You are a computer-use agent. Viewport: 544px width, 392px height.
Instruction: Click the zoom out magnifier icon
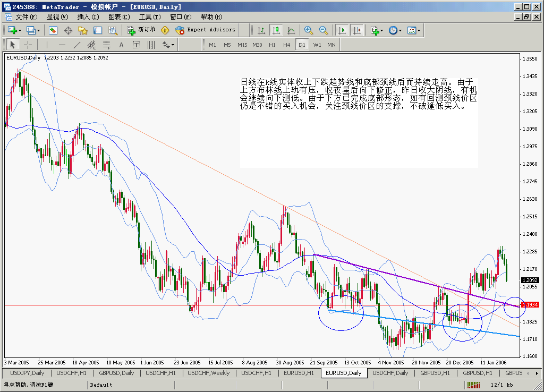click(323, 30)
